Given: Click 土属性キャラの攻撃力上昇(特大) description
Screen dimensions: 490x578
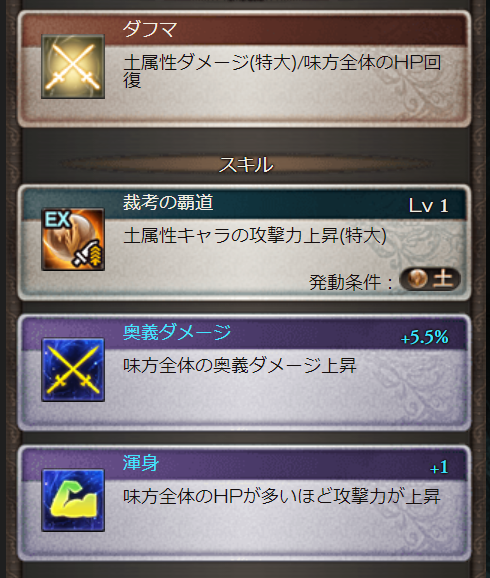Looking at the screenshot, I should (x=255, y=236).
